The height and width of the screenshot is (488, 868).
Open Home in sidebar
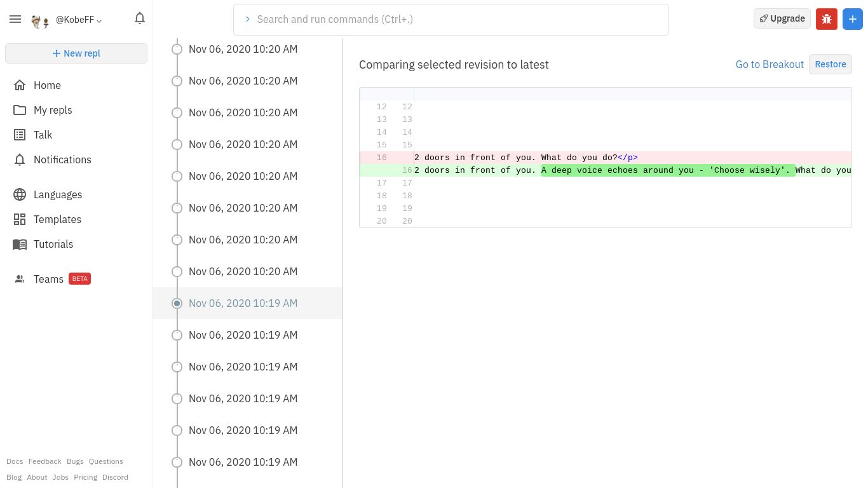tap(47, 85)
